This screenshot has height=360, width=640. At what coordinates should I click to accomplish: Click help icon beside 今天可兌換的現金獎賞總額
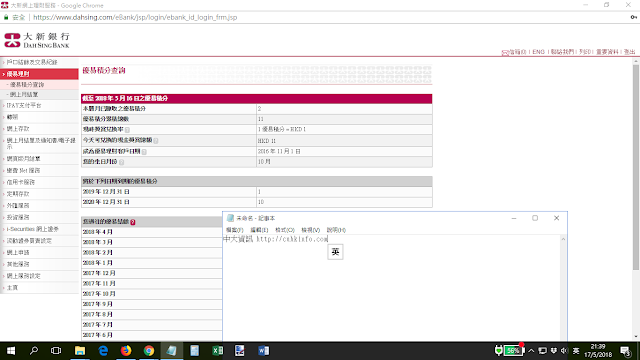tap(156, 140)
